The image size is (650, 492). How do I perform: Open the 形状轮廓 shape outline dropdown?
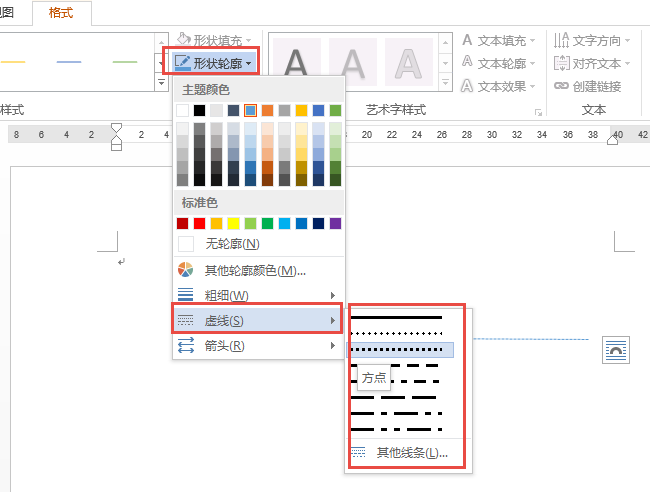213,63
